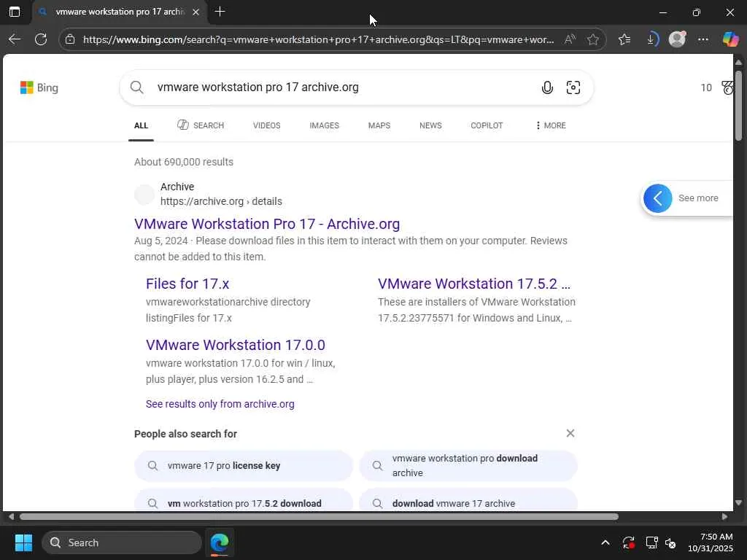Open VMware Workstation Pro 17 - Archive.org result
Screen dimensions: 747x560
pyautogui.click(x=267, y=224)
